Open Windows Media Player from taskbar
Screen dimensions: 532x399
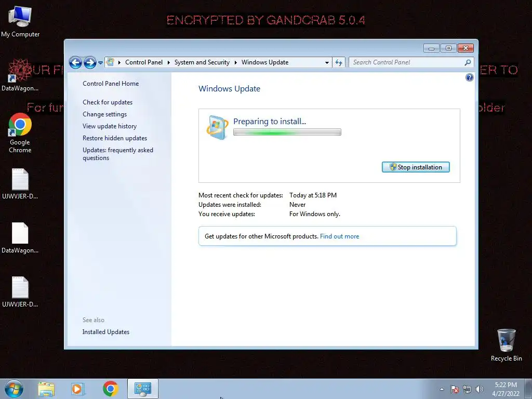click(78, 389)
